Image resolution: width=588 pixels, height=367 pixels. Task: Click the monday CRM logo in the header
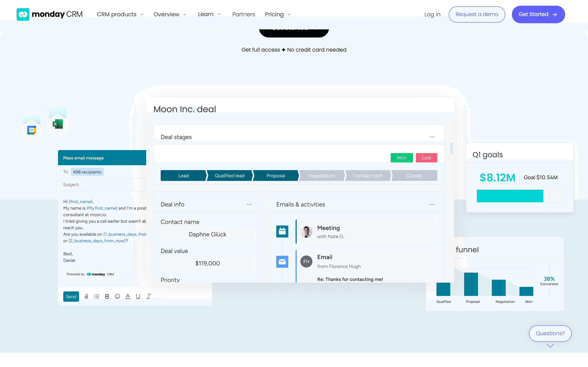click(x=49, y=14)
